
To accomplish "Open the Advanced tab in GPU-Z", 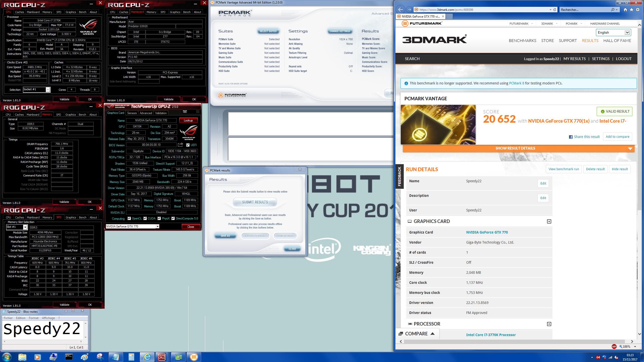I will (146, 113).
